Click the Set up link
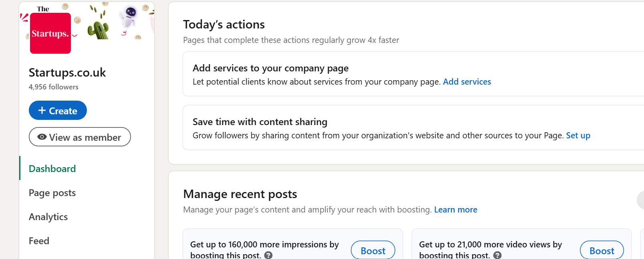 click(578, 136)
